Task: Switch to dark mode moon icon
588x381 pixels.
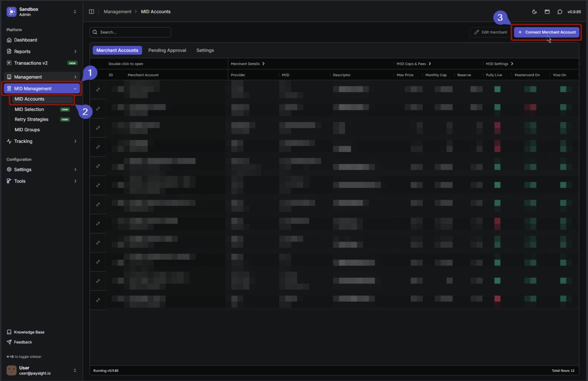Action: (x=534, y=12)
